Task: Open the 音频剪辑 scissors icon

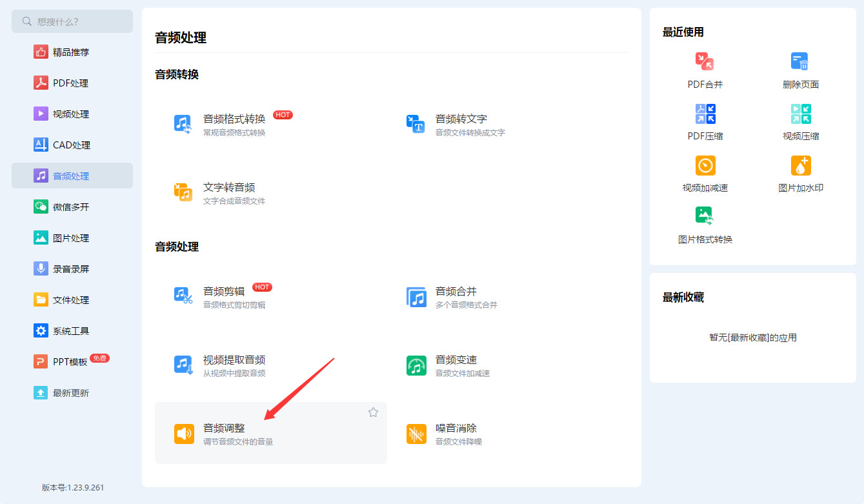Action: coord(183,296)
